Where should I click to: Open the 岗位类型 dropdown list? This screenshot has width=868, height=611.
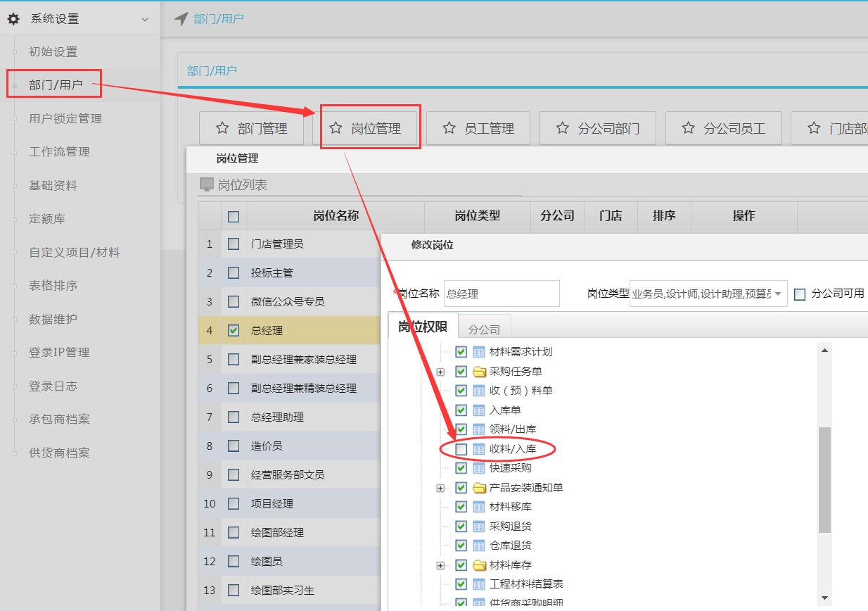click(x=778, y=294)
